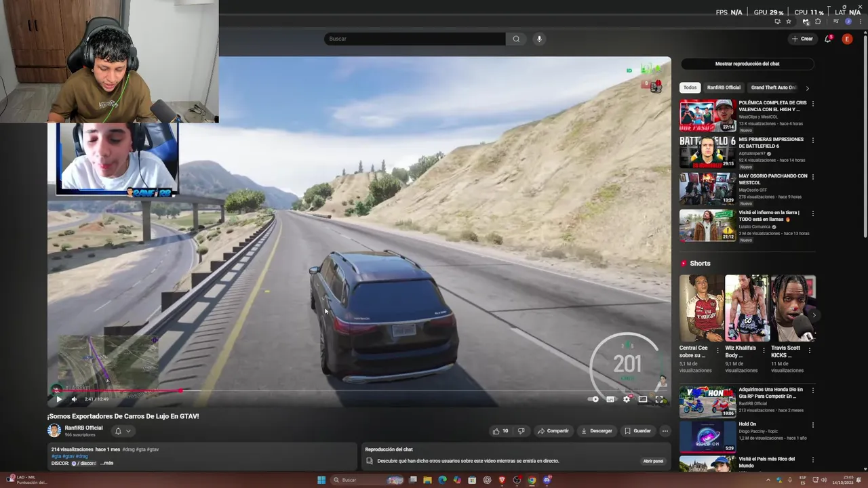Image resolution: width=868 pixels, height=488 pixels.
Task: Toggle autoplay switch in the player
Action: pos(594,399)
